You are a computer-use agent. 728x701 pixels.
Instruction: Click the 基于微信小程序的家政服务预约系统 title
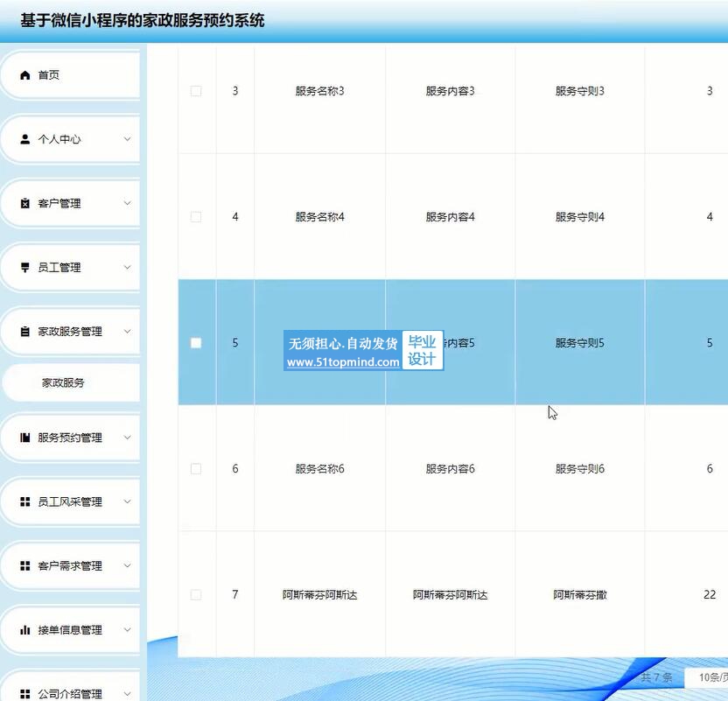coord(142,20)
